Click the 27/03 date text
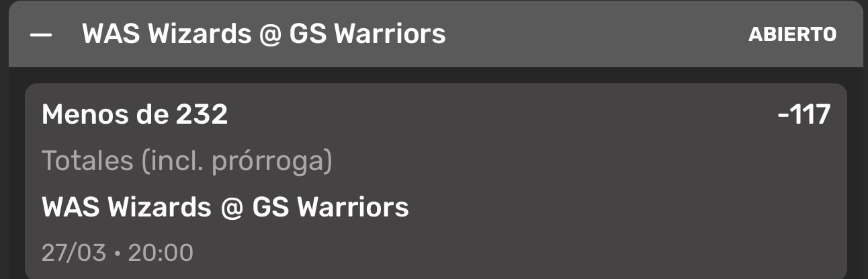 73,253
